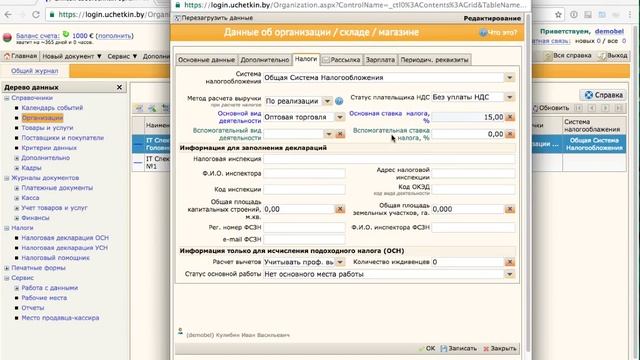Switch to the Периодич. реквизиты tab
The width and height of the screenshot is (640, 360).
point(434,60)
